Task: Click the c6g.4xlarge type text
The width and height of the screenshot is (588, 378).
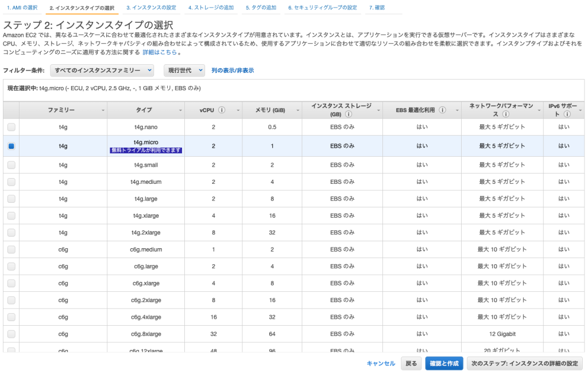Action: pyautogui.click(x=146, y=317)
